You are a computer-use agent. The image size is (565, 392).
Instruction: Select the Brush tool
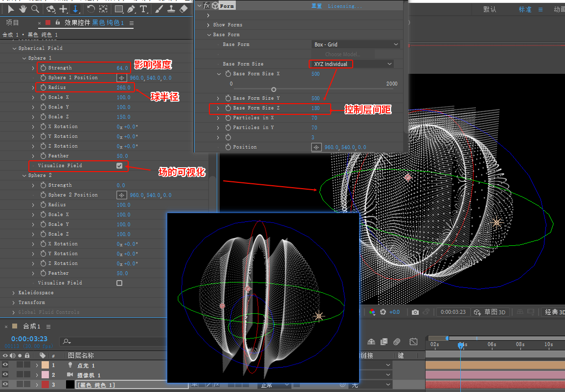click(x=159, y=9)
